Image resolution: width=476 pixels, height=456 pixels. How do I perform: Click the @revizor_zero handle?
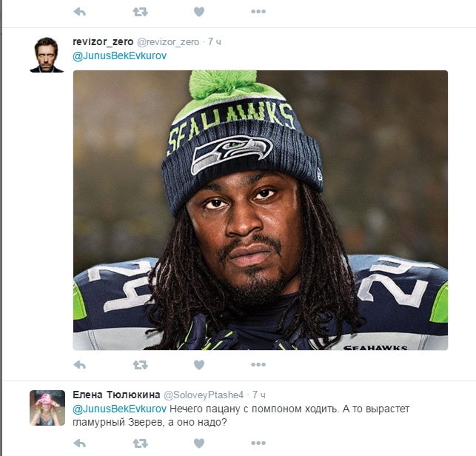click(x=168, y=42)
